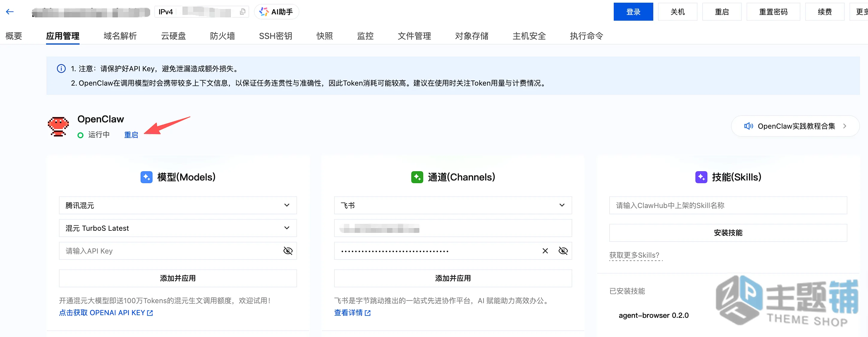Open the 执行命令 tab

click(x=586, y=36)
